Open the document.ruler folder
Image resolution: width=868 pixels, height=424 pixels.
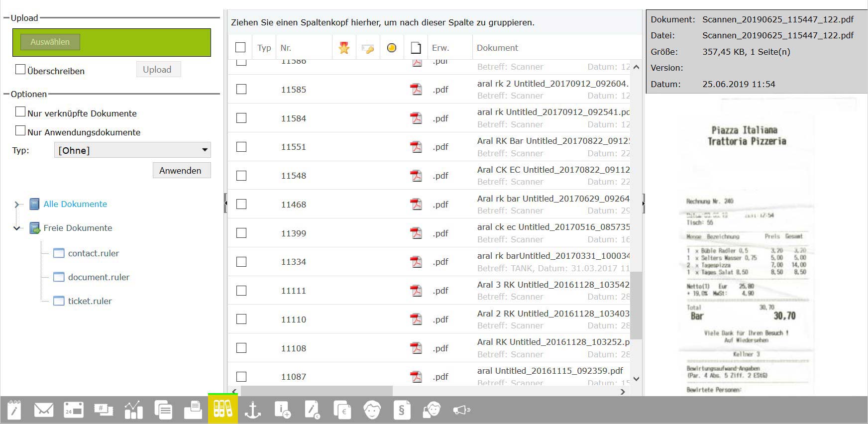point(99,277)
